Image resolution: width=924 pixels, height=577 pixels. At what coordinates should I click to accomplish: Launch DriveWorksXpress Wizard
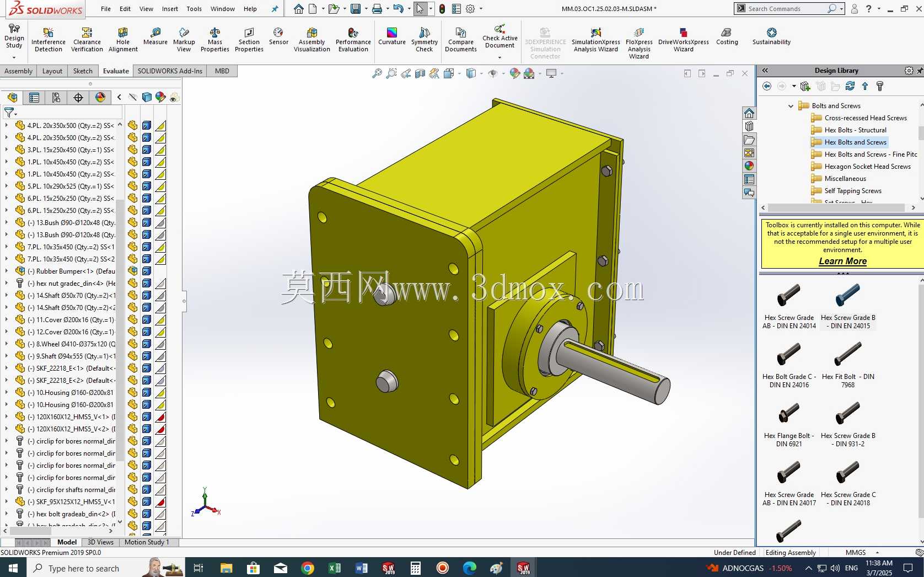tap(684, 40)
